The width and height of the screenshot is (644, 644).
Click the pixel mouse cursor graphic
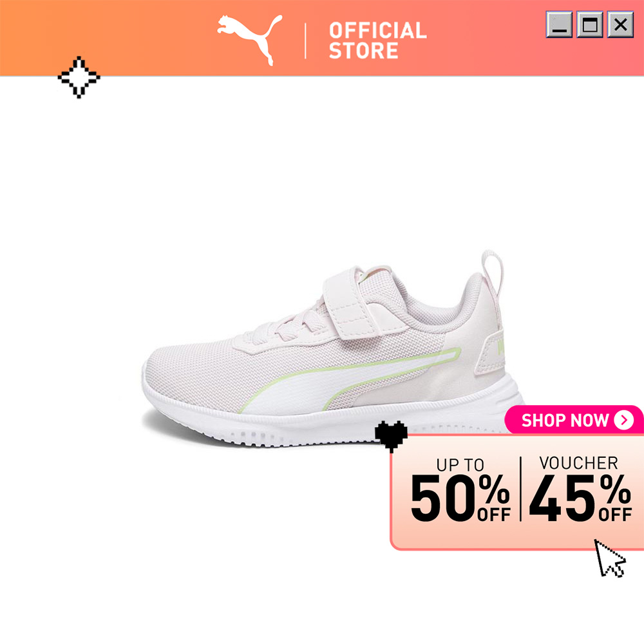tap(609, 558)
